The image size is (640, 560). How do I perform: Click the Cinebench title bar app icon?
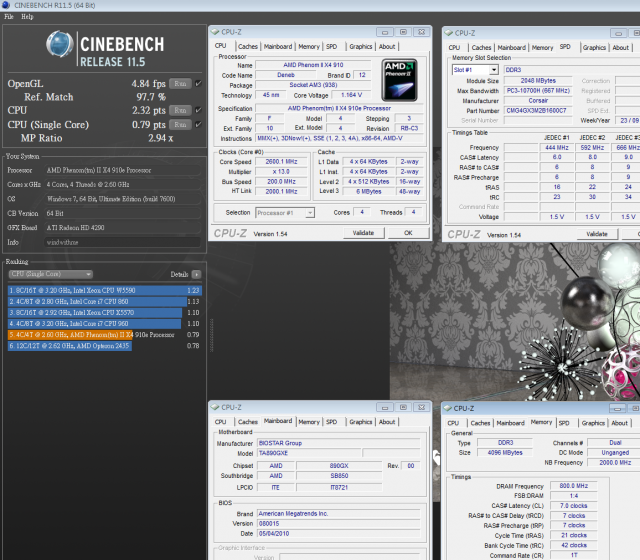pos(6,5)
